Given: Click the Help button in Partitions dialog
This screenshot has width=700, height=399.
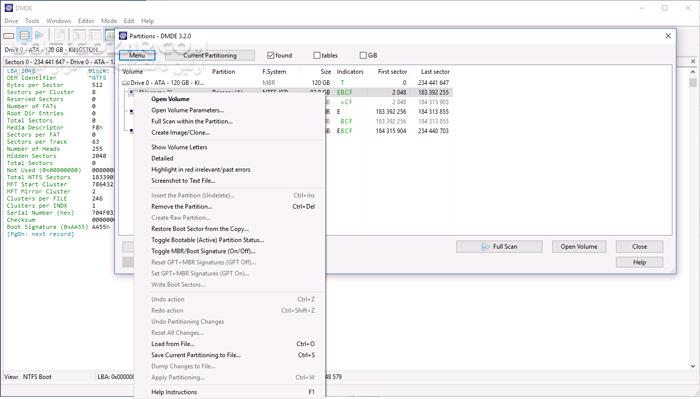Looking at the screenshot, I should (639, 262).
